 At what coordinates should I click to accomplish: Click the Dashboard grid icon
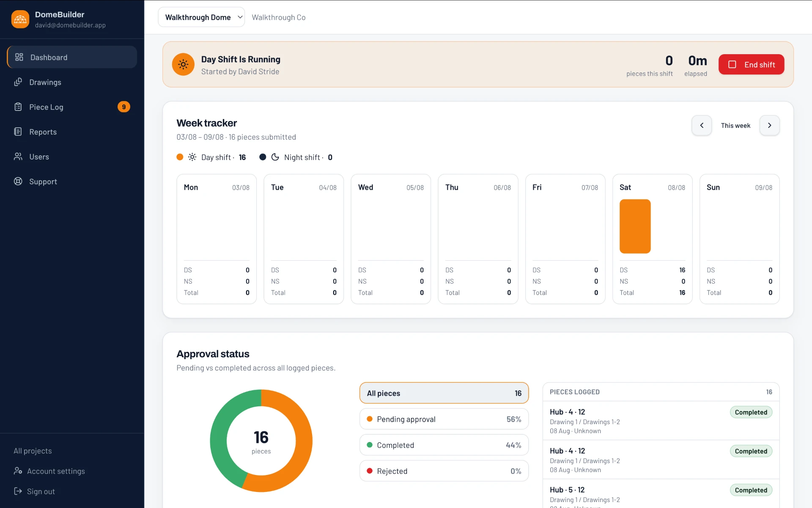tap(19, 57)
